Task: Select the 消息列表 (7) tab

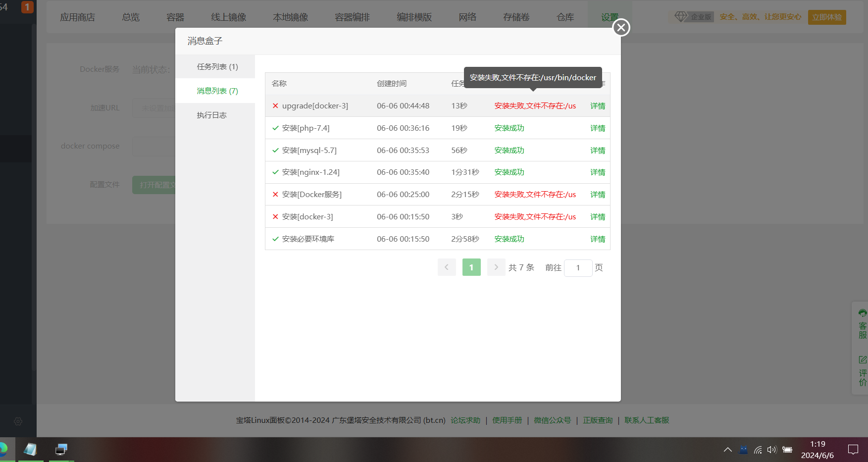Action: tap(217, 91)
